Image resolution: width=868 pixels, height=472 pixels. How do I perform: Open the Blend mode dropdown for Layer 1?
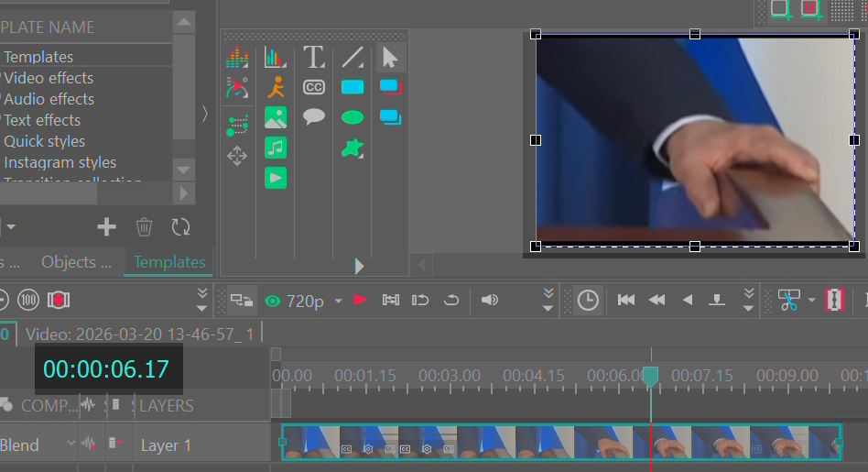[x=71, y=444]
